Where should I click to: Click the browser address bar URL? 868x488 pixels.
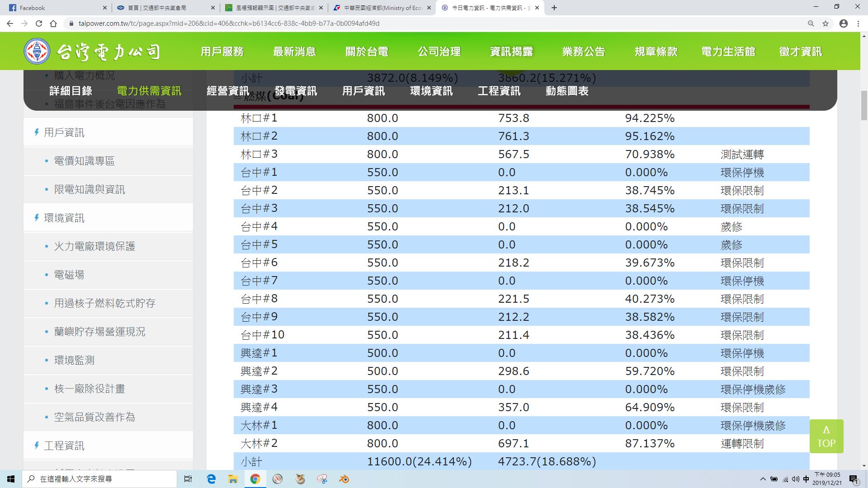tap(229, 23)
